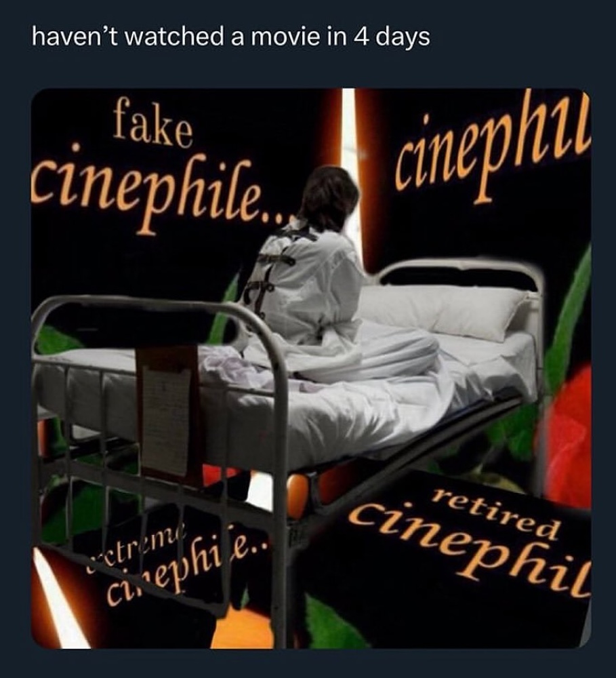The height and width of the screenshot is (678, 616).
Task: Click the bright light slit above the person
Action: (349, 129)
